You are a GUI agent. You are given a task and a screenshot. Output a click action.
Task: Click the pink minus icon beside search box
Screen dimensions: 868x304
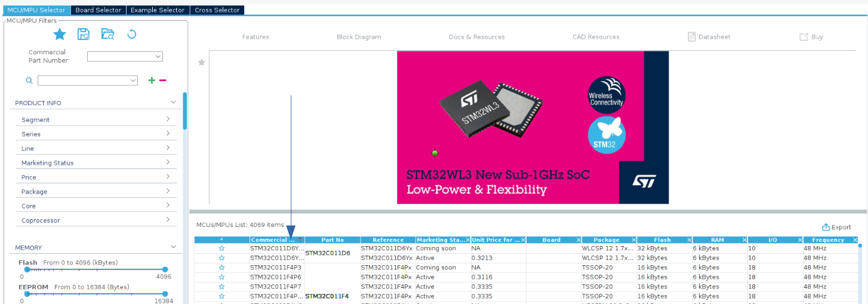point(162,81)
